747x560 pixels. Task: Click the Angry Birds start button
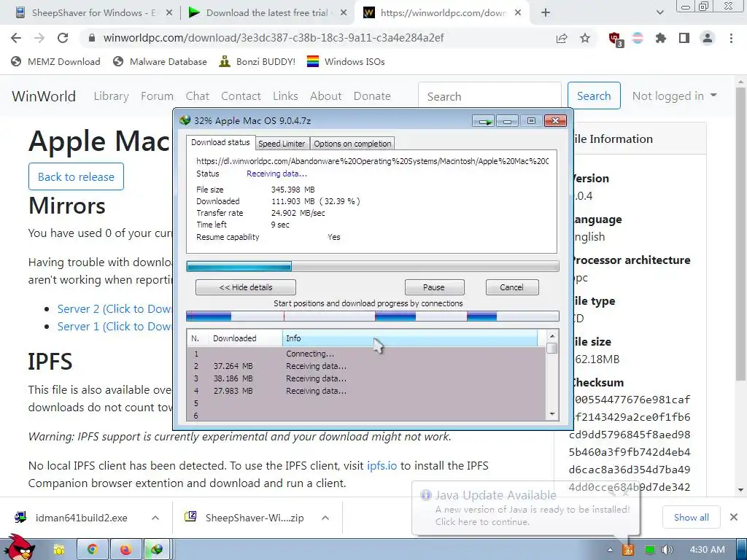pyautogui.click(x=20, y=548)
